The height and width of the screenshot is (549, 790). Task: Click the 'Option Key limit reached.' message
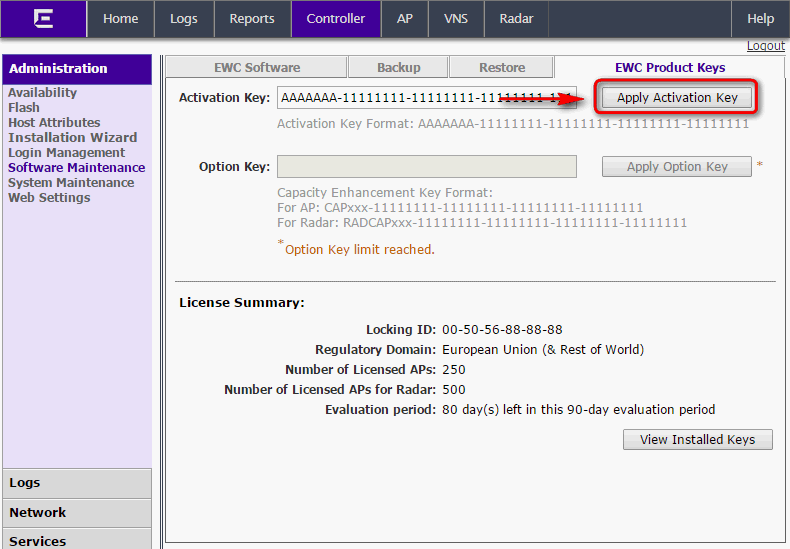point(360,250)
